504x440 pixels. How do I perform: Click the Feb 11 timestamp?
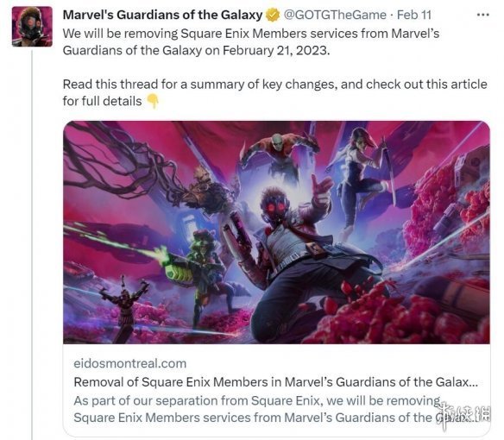click(414, 15)
